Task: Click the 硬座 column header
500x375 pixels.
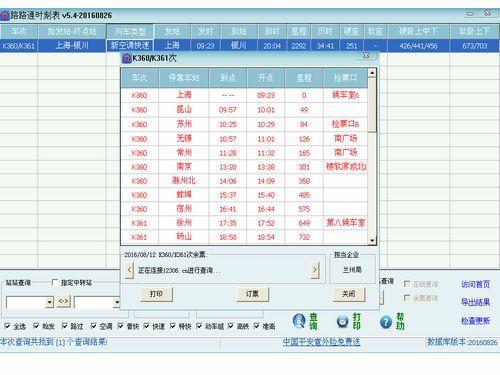Action: tap(352, 32)
